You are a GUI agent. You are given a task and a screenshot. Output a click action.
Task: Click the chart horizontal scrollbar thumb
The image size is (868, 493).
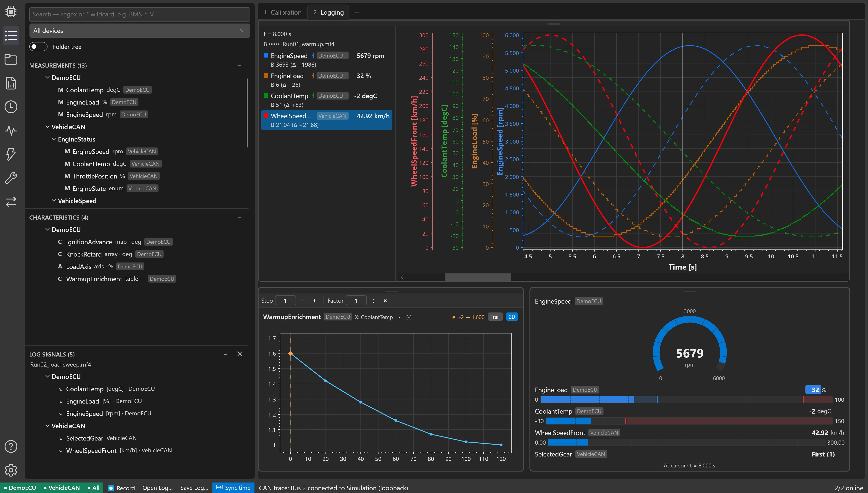[478, 277]
